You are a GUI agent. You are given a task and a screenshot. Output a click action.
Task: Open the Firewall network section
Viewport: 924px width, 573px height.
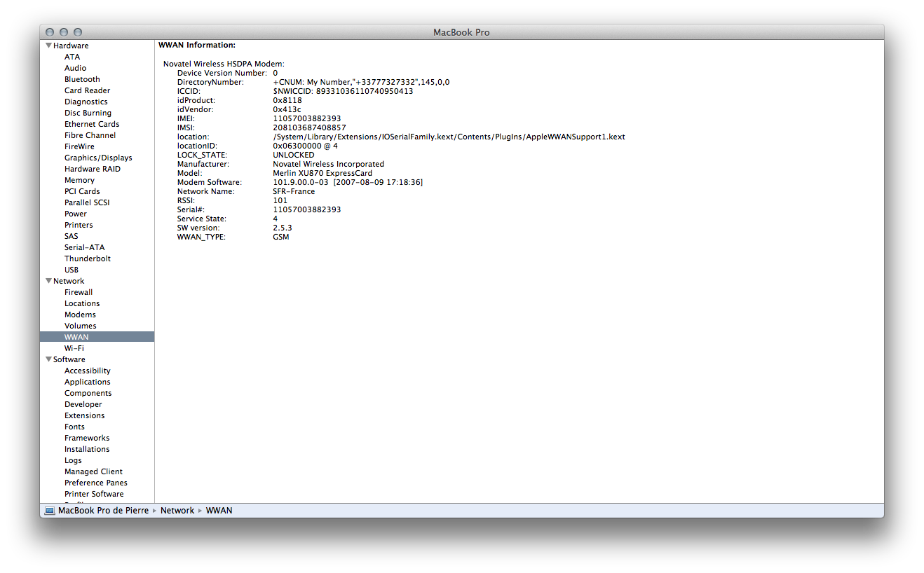79,292
